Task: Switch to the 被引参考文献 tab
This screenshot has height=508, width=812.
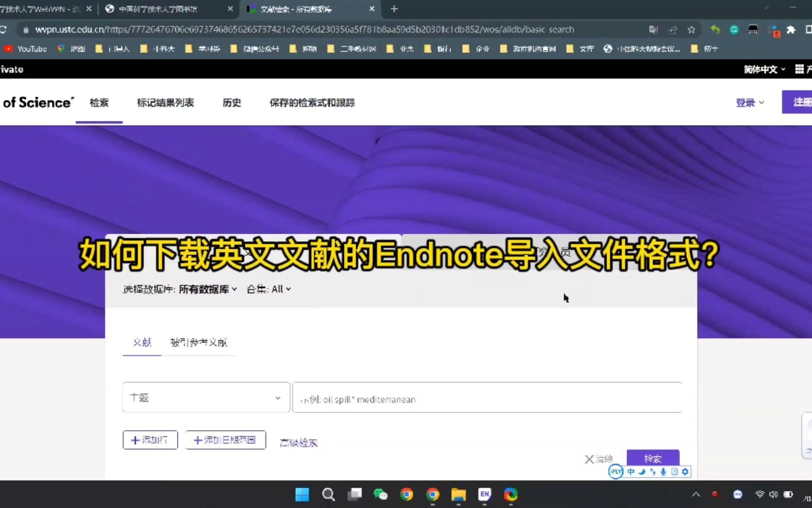Action: tap(199, 342)
